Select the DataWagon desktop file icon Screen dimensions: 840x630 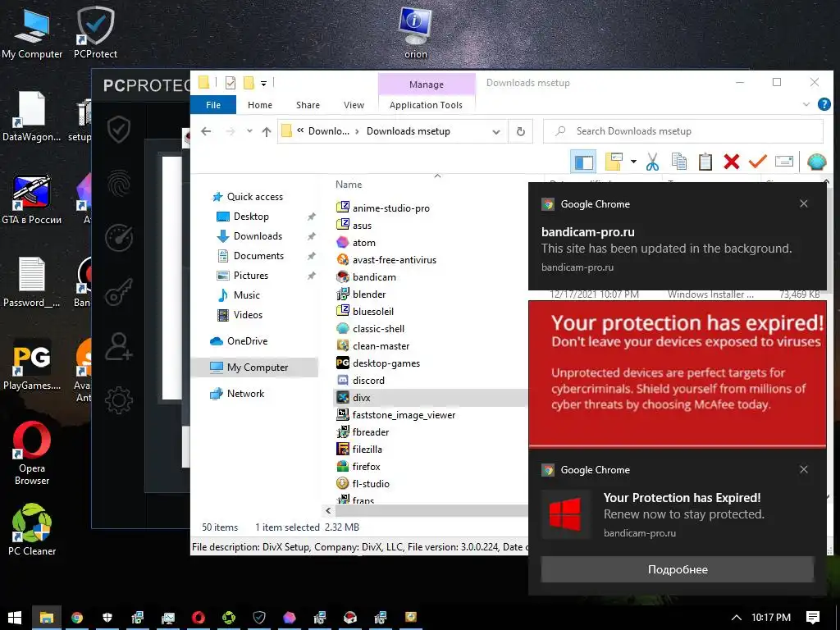click(32, 116)
